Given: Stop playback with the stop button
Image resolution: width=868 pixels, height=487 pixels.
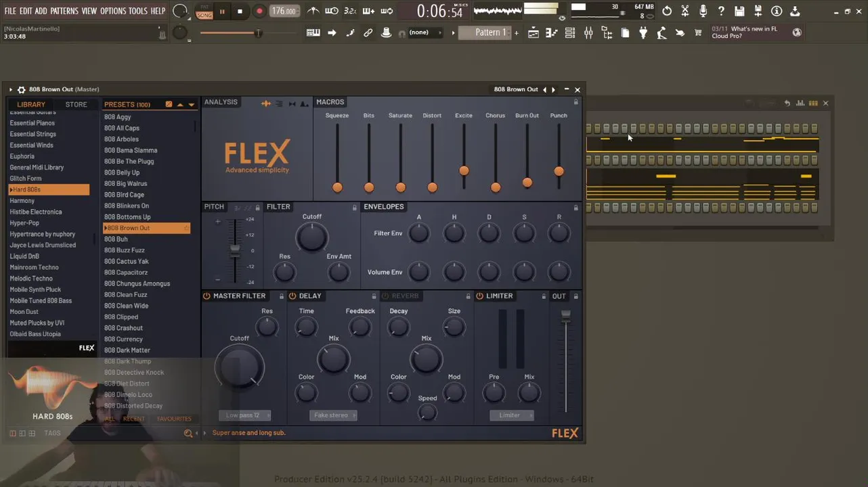Looking at the screenshot, I should [x=240, y=11].
